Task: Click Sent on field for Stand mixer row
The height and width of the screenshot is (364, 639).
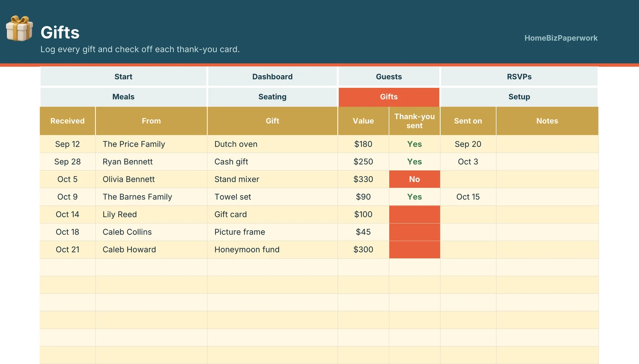Action: pyautogui.click(x=468, y=179)
